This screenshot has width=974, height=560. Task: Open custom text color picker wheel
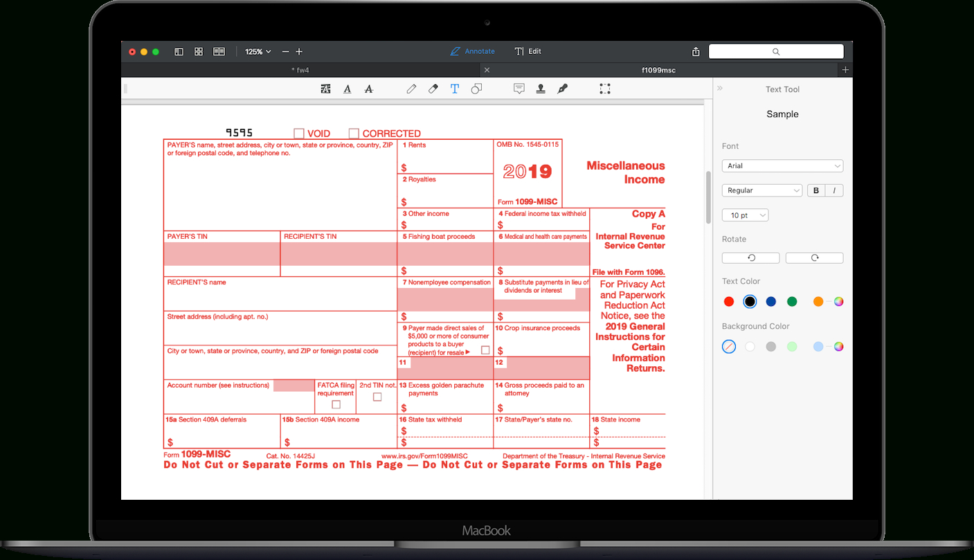pos(838,302)
